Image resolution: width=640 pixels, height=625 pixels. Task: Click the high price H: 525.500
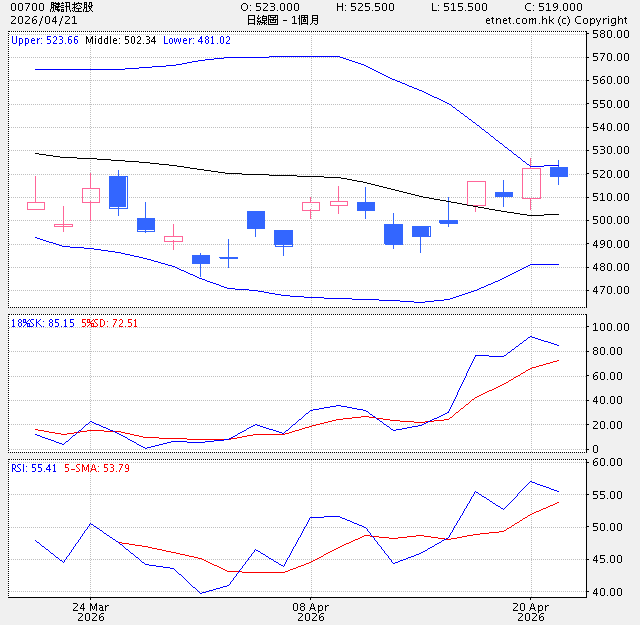(x=365, y=7)
